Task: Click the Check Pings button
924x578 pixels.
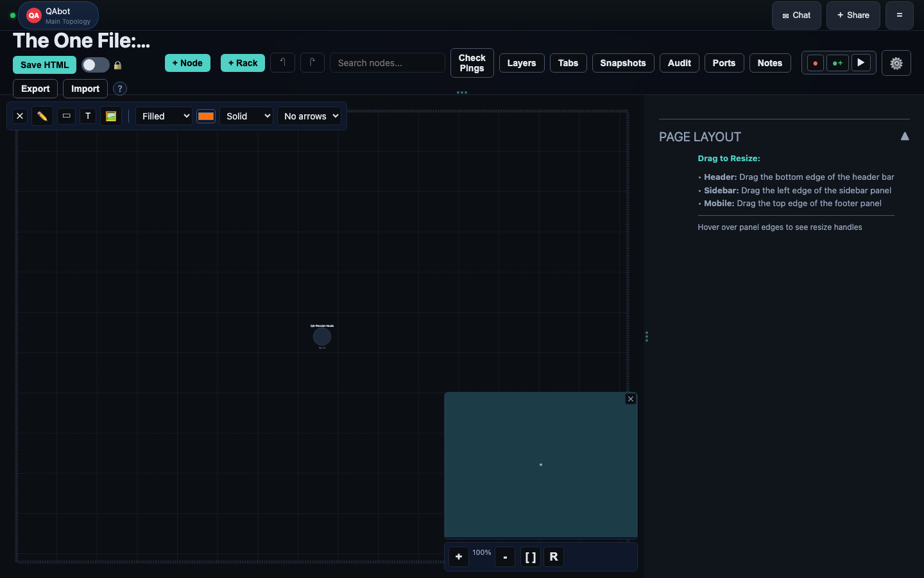Action: pos(472,63)
